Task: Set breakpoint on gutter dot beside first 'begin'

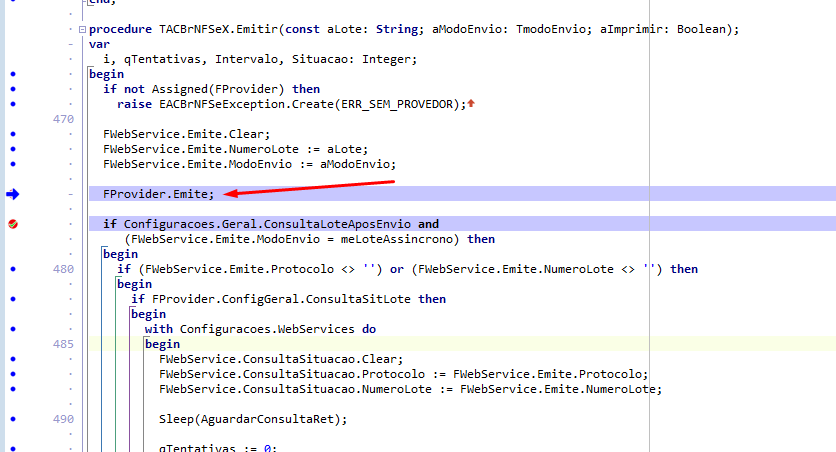Action: click(13, 74)
